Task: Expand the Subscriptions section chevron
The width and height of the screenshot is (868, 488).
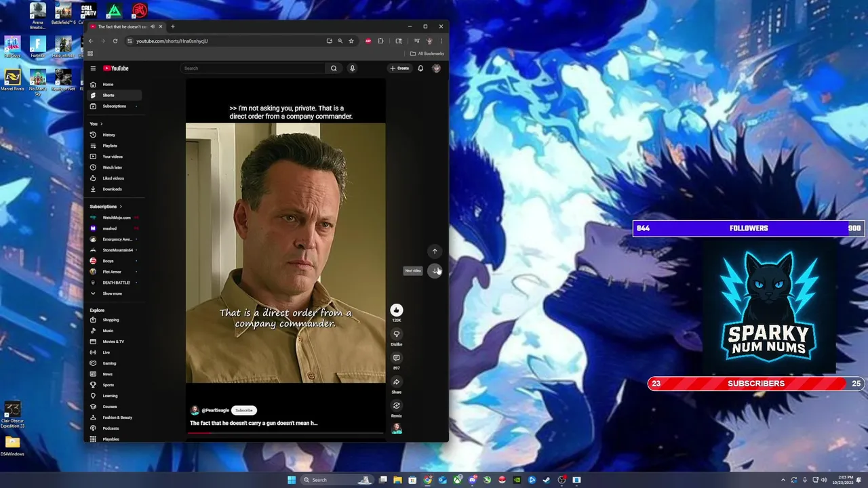Action: click(x=121, y=207)
